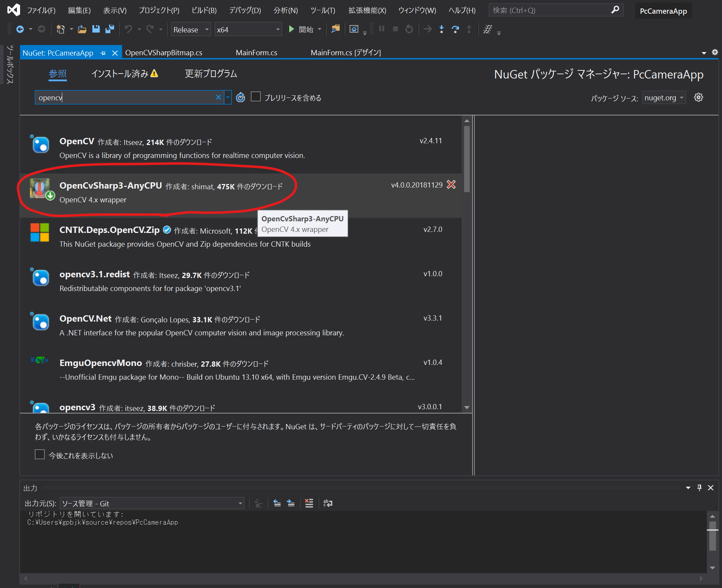Viewport: 722px width, 588px height.
Task: Click the navigate forward arrow icon
Action: pos(42,29)
